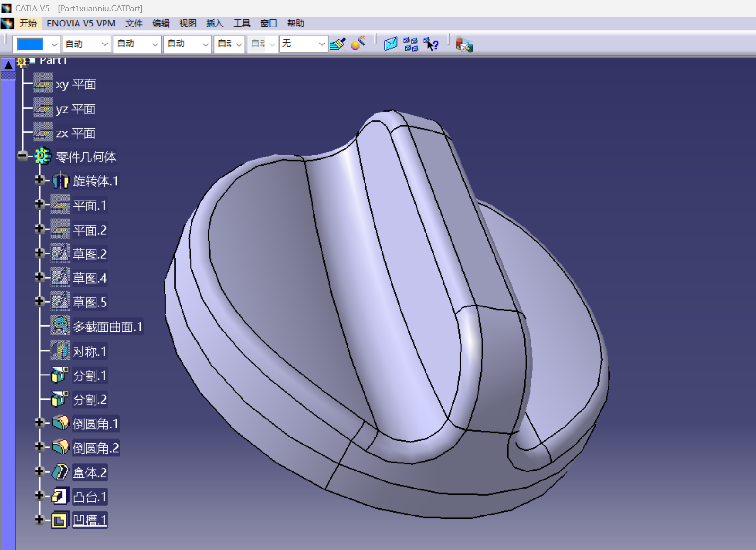Viewport: 756px width, 550px height.
Task: Click the 凹槽.1 pocket icon
Action: (x=60, y=521)
